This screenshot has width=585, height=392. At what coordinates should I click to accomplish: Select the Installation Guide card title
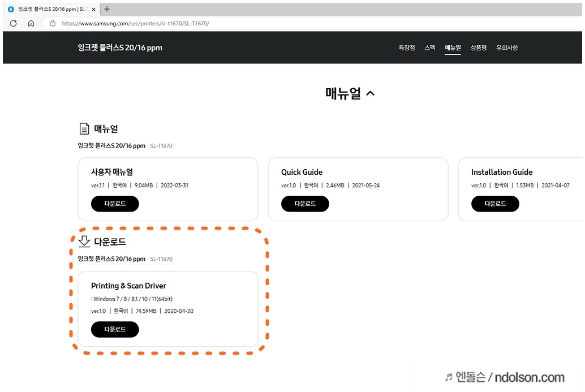coord(502,172)
